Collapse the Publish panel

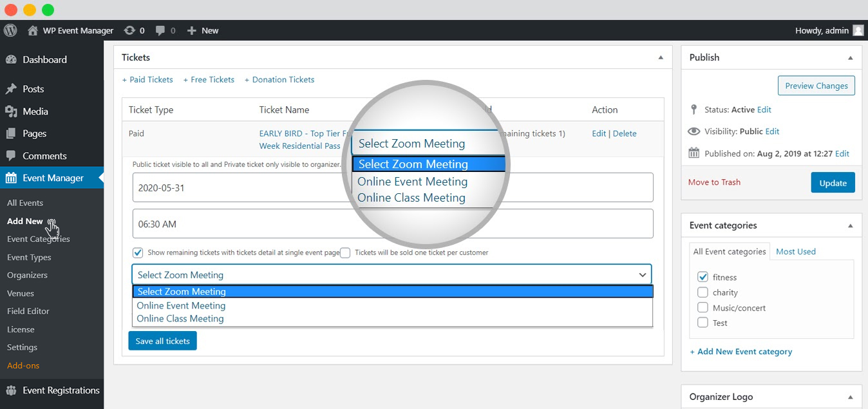coord(851,57)
